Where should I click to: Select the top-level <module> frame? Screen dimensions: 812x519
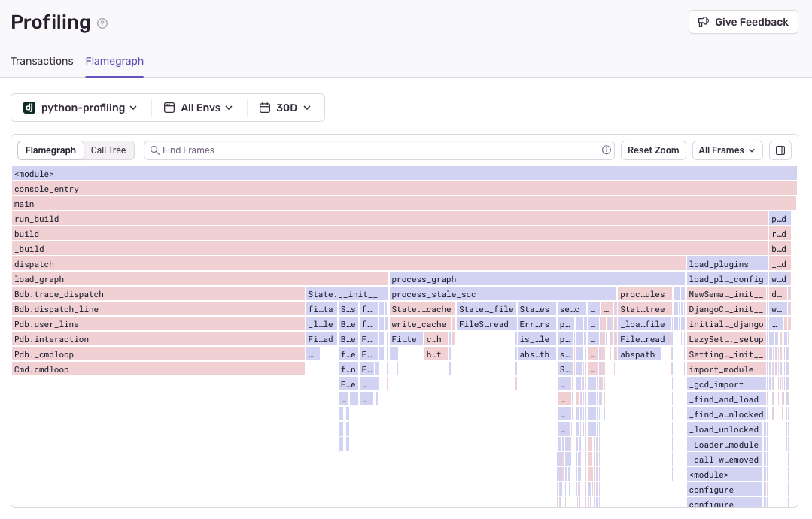404,173
